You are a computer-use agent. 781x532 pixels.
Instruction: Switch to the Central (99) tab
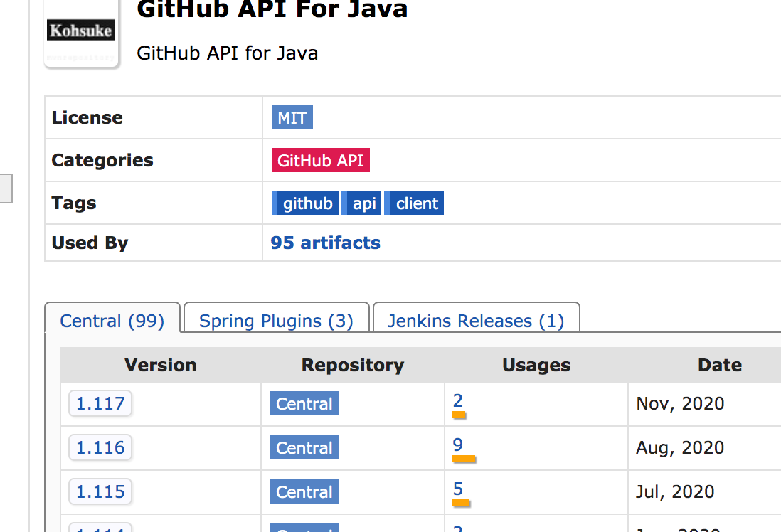(x=112, y=321)
